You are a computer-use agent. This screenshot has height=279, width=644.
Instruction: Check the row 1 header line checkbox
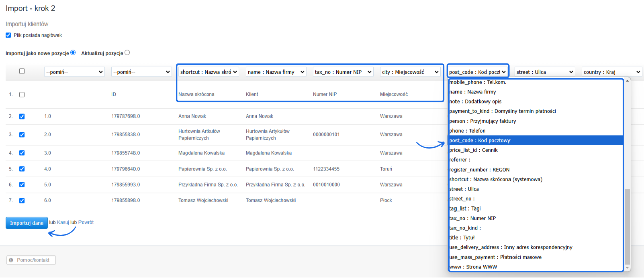click(22, 95)
